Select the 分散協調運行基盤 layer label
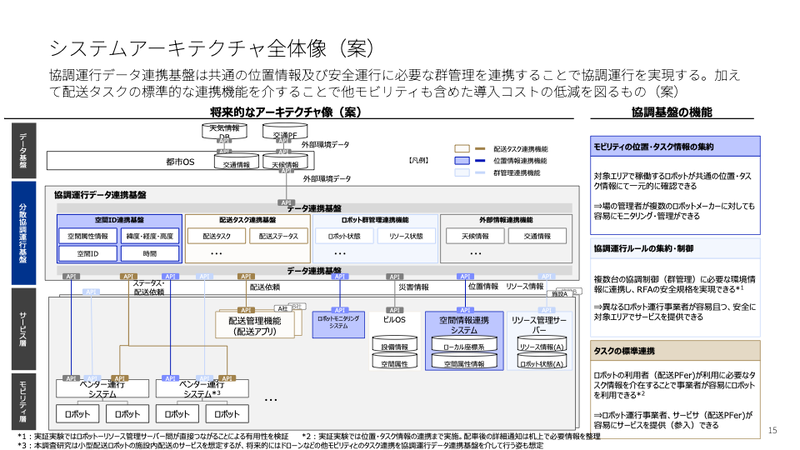Viewport: 800px width, 450px height. click(24, 232)
